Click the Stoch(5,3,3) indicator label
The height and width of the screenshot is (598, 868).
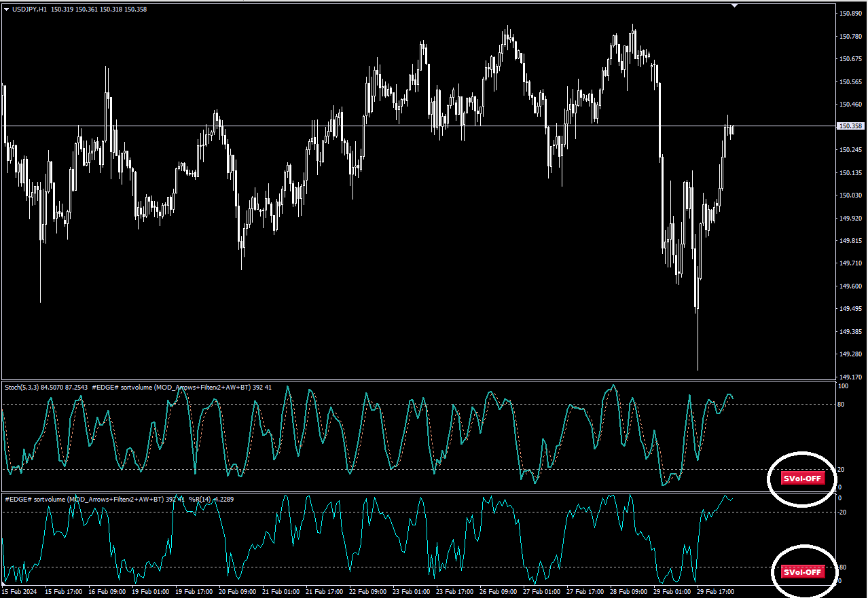(22, 387)
